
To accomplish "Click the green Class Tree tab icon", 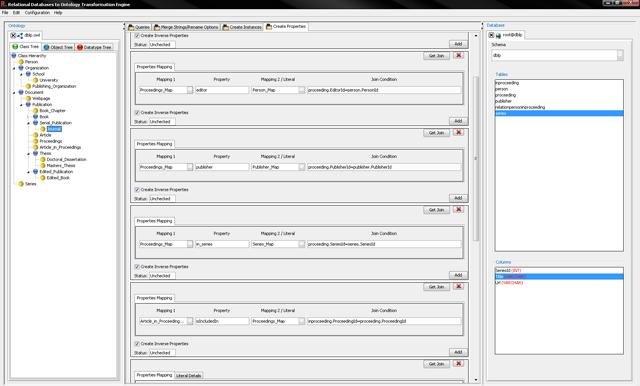I will tap(15, 47).
